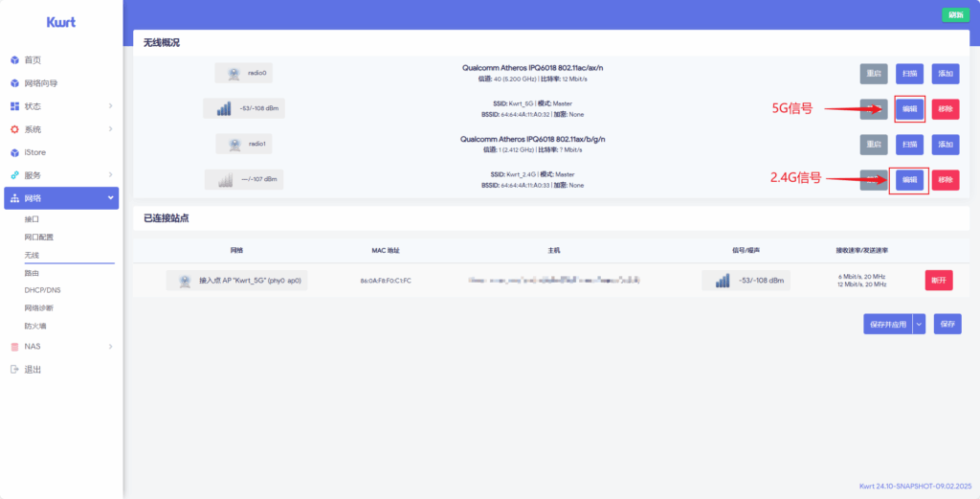Viewport: 980px width, 499px height.
Task: Edit the Kwrt_5G network with 编辑
Action: [x=909, y=109]
